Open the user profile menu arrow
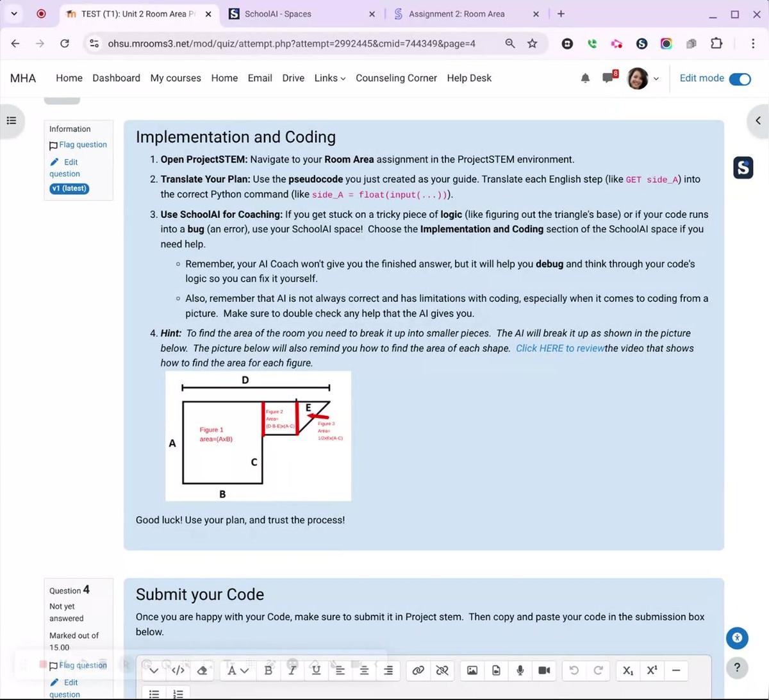This screenshot has width=769, height=700. 656,79
